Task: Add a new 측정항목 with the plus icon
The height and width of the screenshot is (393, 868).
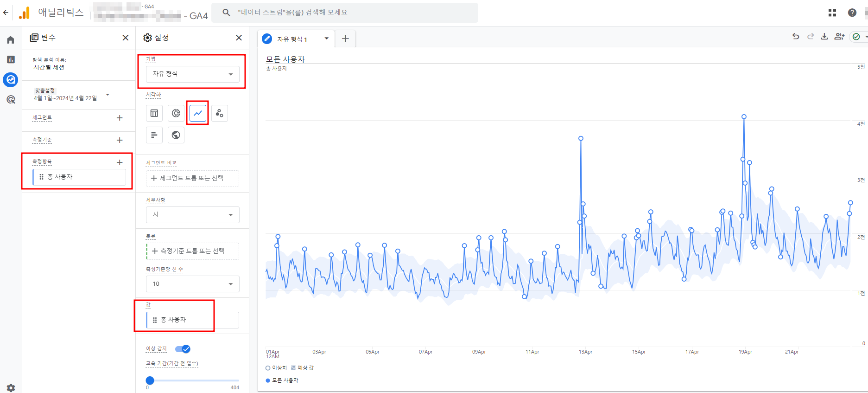Action: click(x=120, y=162)
